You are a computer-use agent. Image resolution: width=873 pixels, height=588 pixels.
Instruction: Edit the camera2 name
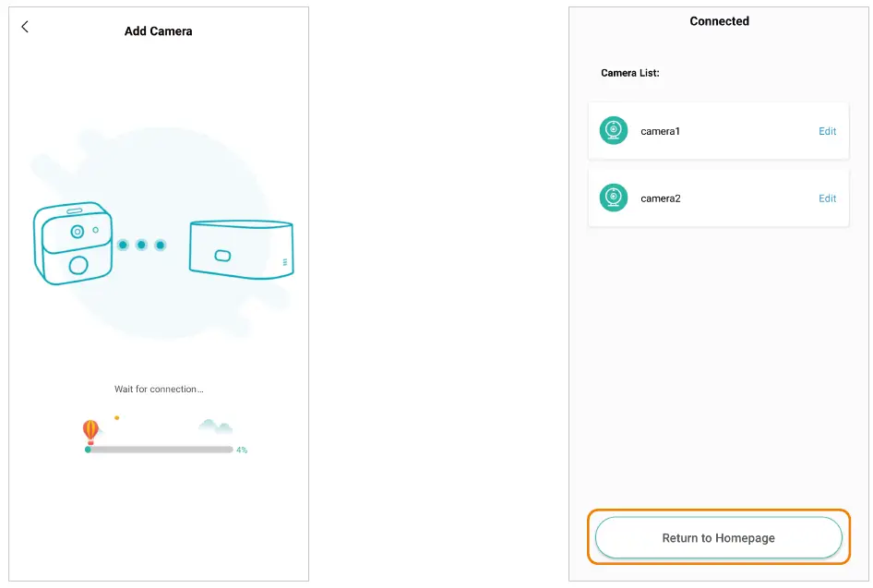(827, 198)
